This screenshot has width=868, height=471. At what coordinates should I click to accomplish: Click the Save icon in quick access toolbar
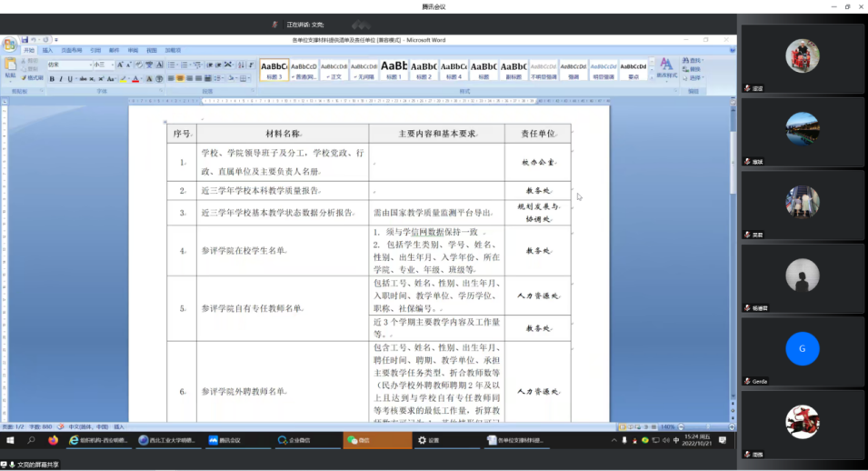[25, 40]
